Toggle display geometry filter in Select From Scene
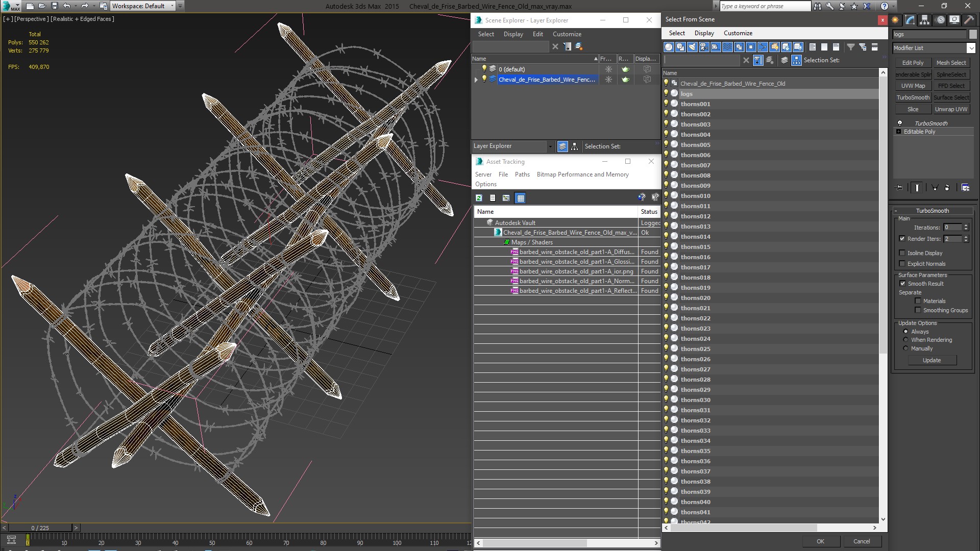This screenshot has height=551, width=980. (669, 47)
